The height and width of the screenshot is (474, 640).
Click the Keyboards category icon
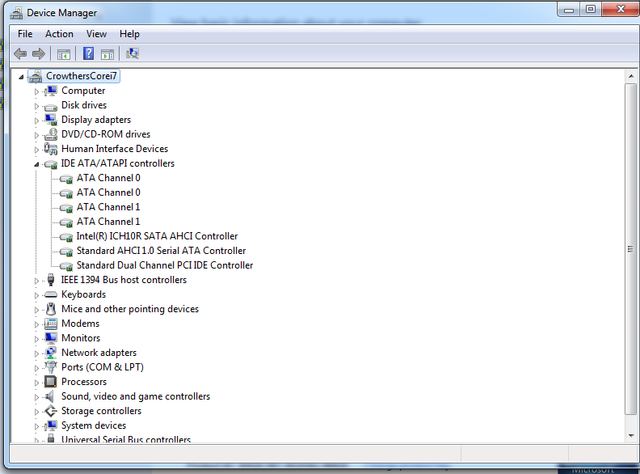pos(51,295)
